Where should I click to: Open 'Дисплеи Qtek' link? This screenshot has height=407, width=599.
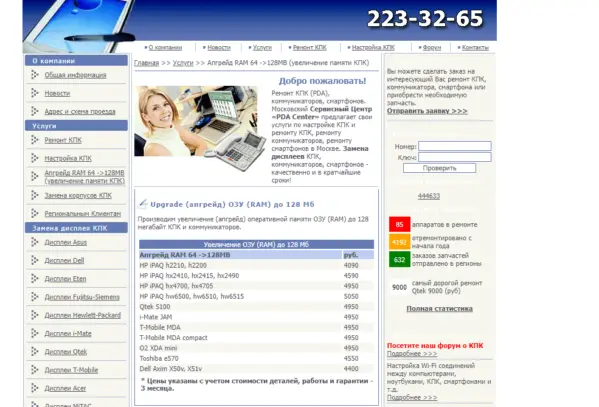pos(66,352)
